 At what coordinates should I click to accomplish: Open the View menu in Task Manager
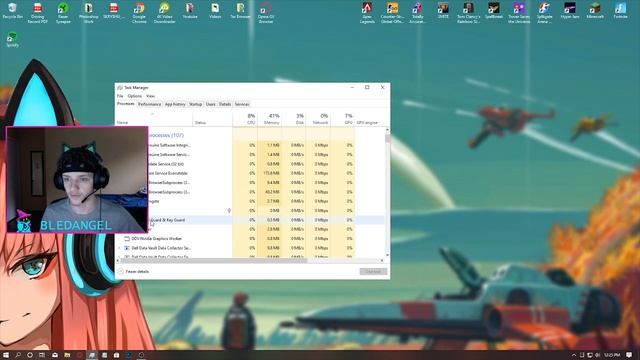click(x=150, y=96)
